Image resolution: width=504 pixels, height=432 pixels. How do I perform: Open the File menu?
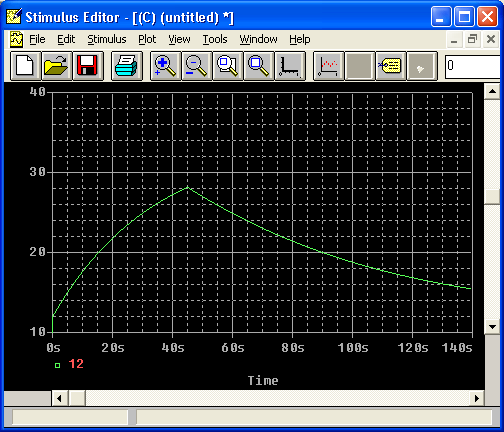37,39
